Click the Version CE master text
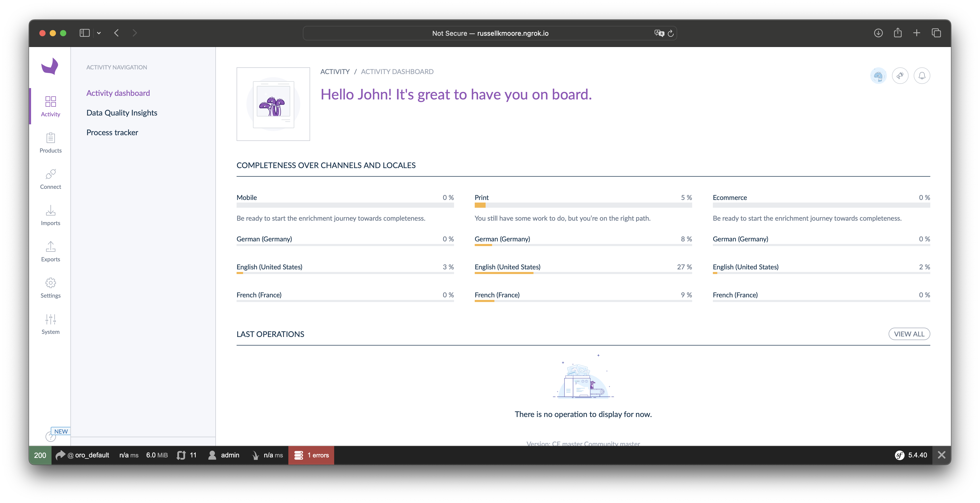Screen dimensions: 980x503 [583, 443]
